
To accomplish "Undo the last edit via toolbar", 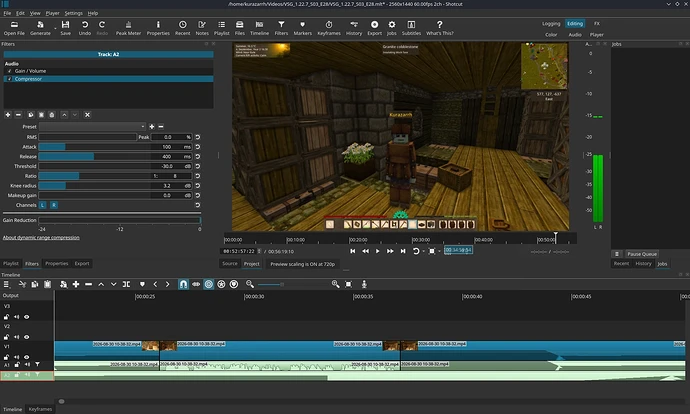I will click(84, 28).
